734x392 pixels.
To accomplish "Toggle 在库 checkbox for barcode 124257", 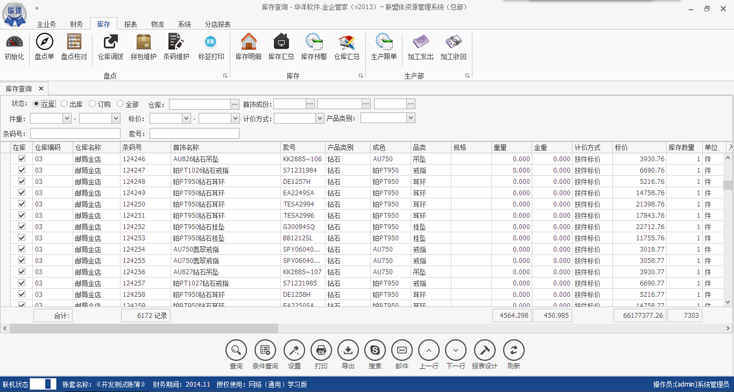I will click(22, 283).
